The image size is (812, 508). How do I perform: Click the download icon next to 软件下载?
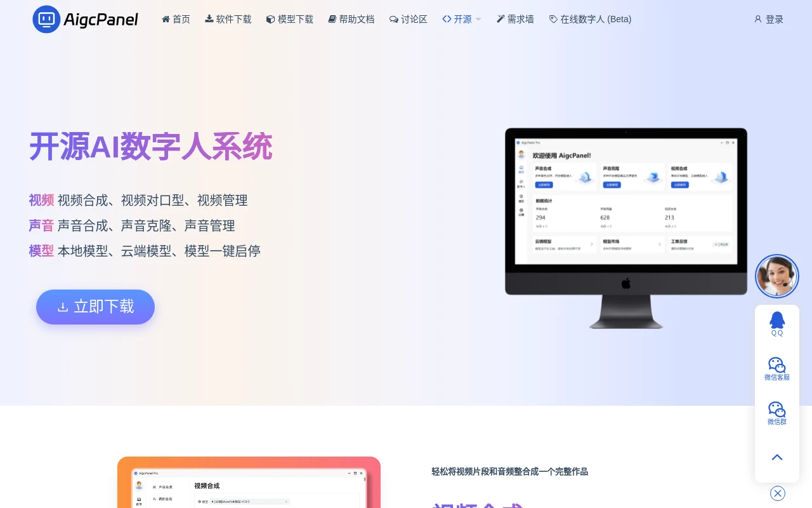pyautogui.click(x=209, y=19)
